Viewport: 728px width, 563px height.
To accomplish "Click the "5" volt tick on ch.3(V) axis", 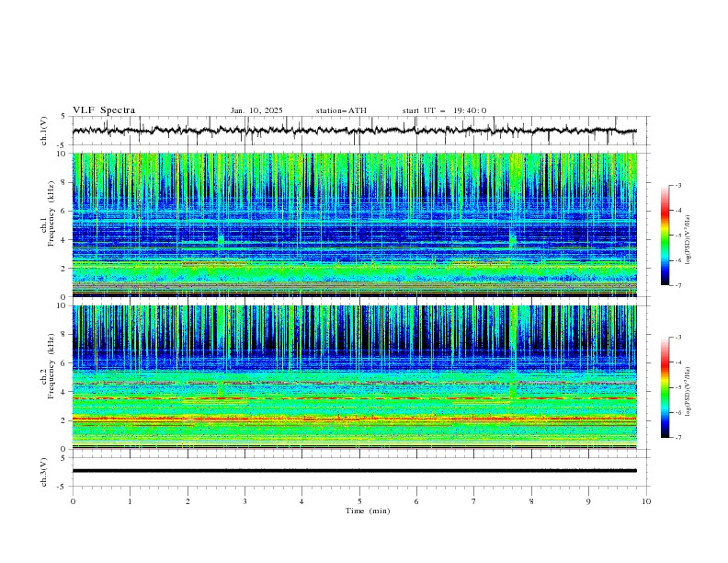I will [63, 457].
